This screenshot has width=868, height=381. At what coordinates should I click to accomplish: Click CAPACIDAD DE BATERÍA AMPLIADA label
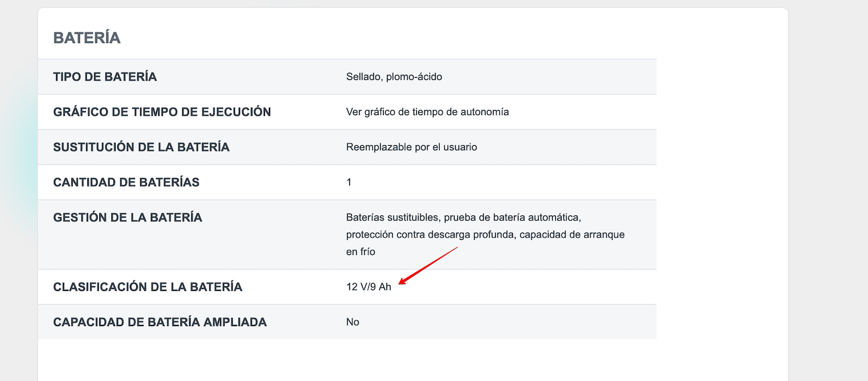coord(160,323)
